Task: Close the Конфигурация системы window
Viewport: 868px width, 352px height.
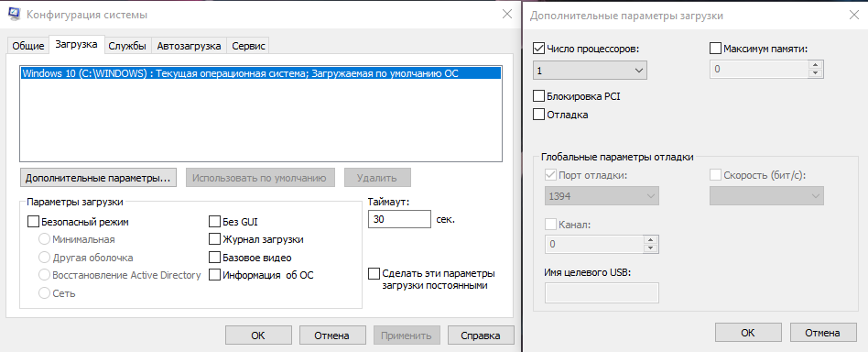Action: click(507, 15)
